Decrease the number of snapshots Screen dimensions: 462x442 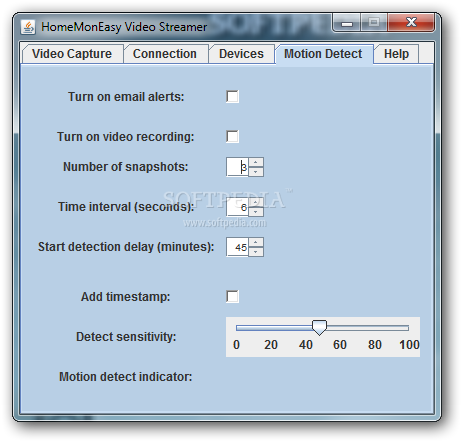coord(256,172)
